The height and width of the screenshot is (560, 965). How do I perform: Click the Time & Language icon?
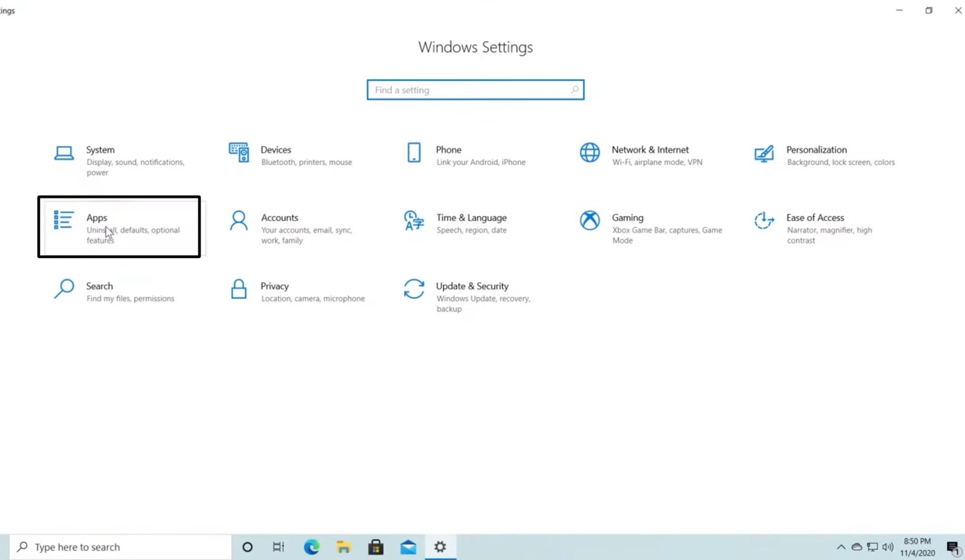(414, 220)
